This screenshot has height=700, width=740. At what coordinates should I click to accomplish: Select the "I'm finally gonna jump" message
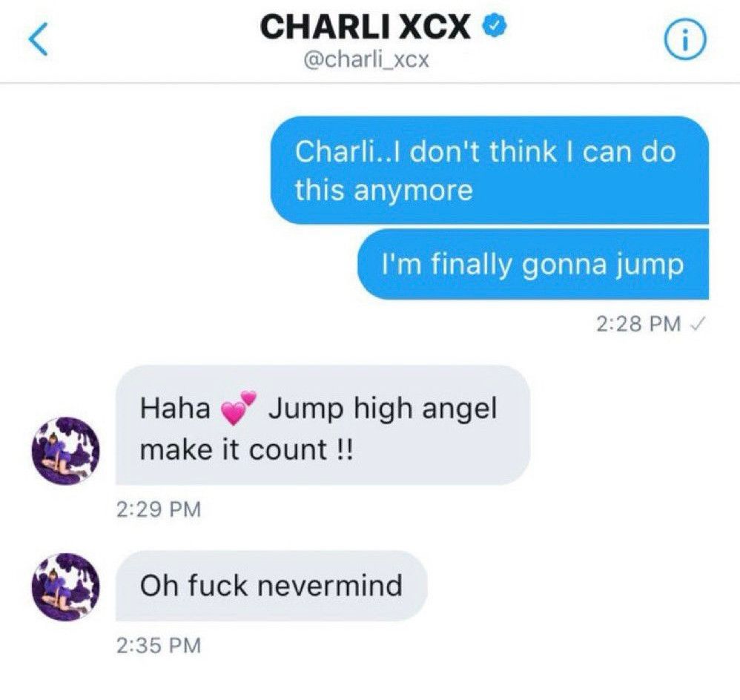[533, 264]
